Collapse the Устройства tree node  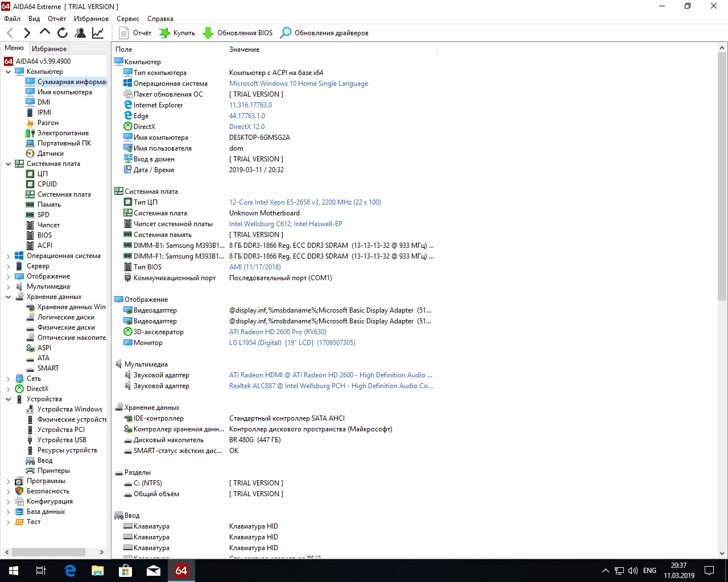8,399
